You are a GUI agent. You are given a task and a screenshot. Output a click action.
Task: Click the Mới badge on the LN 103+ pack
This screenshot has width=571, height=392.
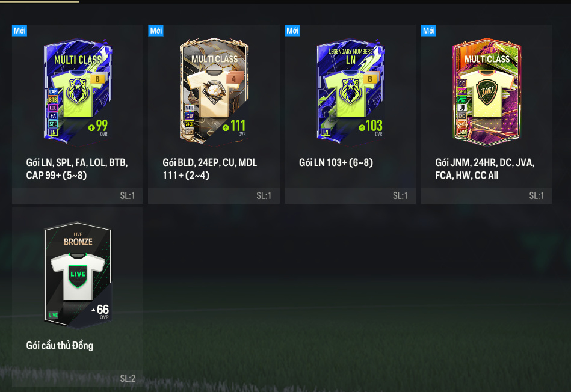pyautogui.click(x=292, y=31)
